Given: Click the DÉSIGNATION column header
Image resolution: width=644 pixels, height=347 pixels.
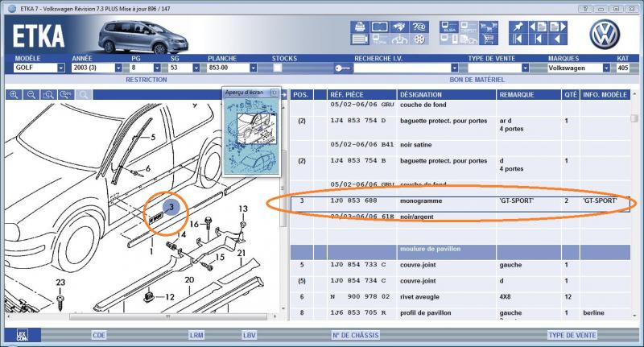Looking at the screenshot, I should 447,95.
